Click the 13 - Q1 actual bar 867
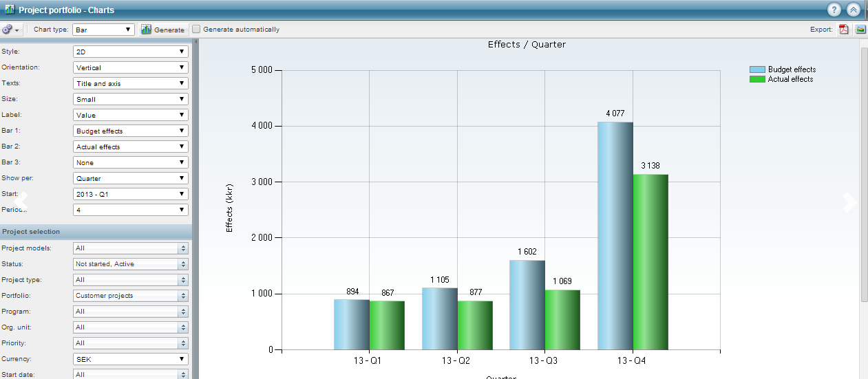 tap(387, 325)
